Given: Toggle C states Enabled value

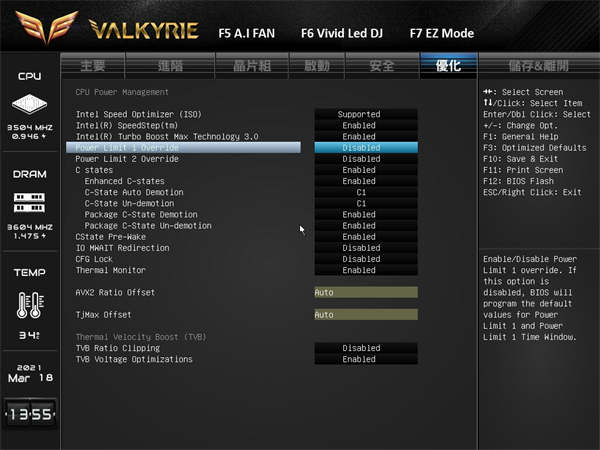Looking at the screenshot, I should pyautogui.click(x=366, y=170).
